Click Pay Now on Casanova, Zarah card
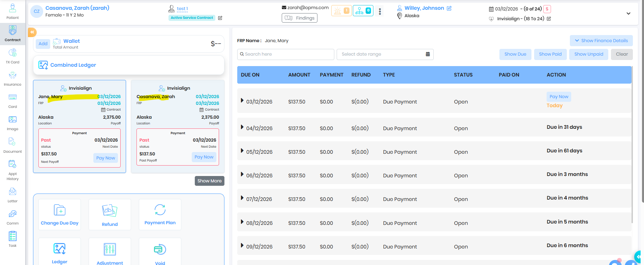The image size is (644, 265). (x=204, y=157)
